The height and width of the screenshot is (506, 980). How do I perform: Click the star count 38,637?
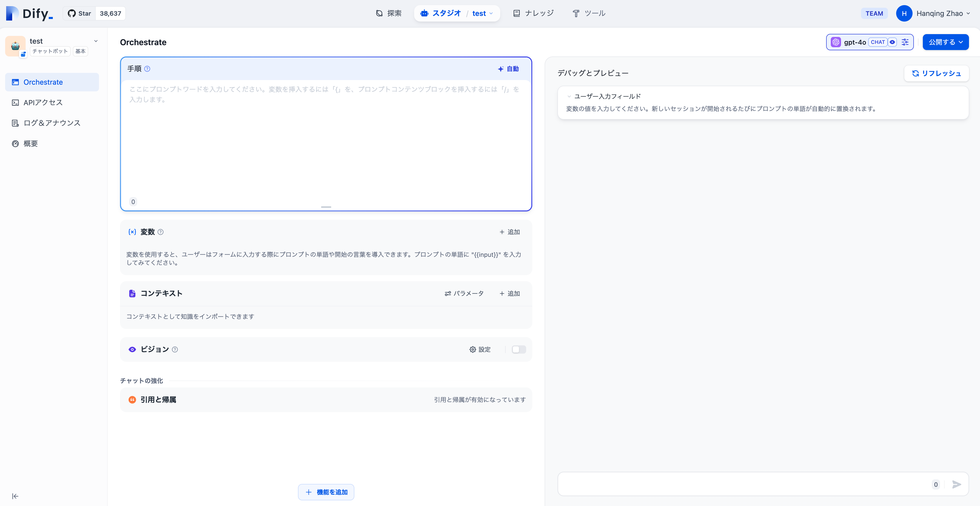pyautogui.click(x=110, y=13)
